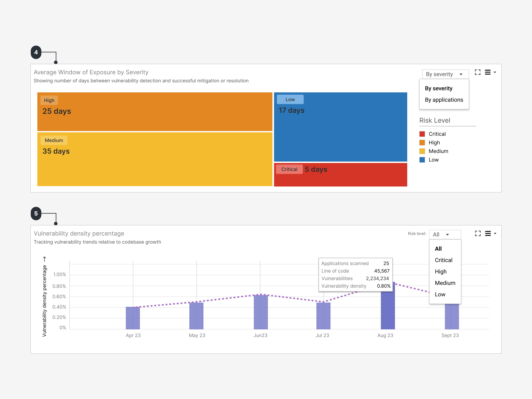Screen dimensions: 532x399
Task: Choose Critical in risk level list
Action: pyautogui.click(x=443, y=260)
